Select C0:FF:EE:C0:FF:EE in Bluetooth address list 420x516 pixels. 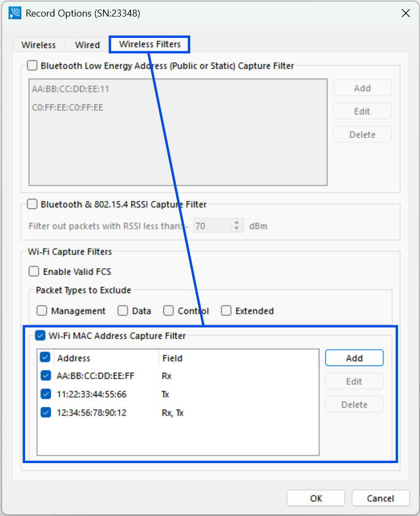(x=67, y=107)
